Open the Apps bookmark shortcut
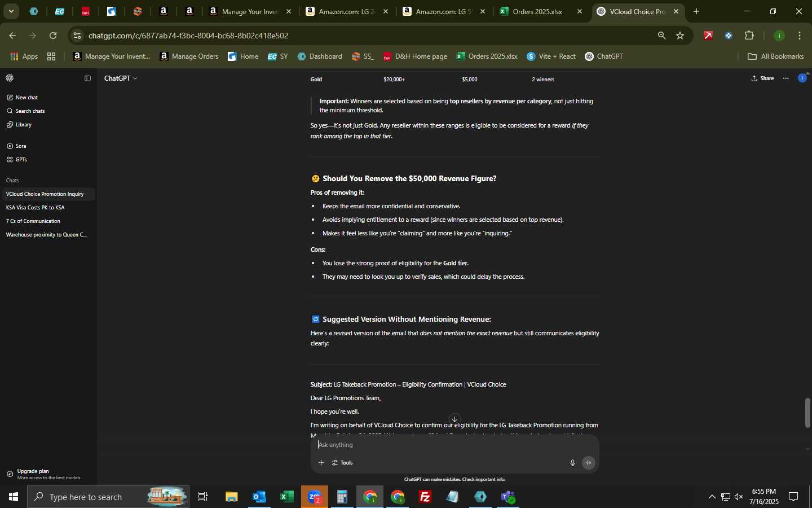 [x=24, y=56]
